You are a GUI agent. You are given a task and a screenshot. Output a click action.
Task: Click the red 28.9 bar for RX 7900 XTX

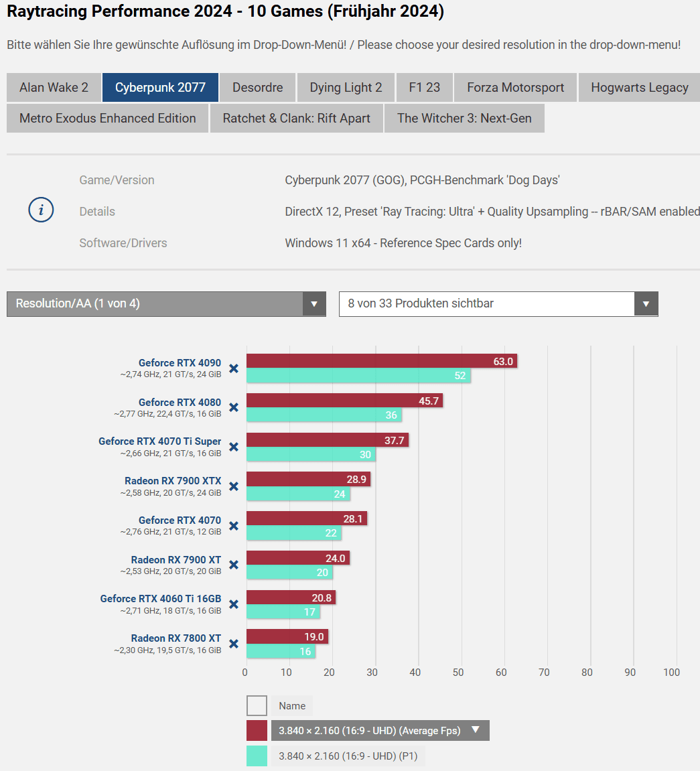308,479
